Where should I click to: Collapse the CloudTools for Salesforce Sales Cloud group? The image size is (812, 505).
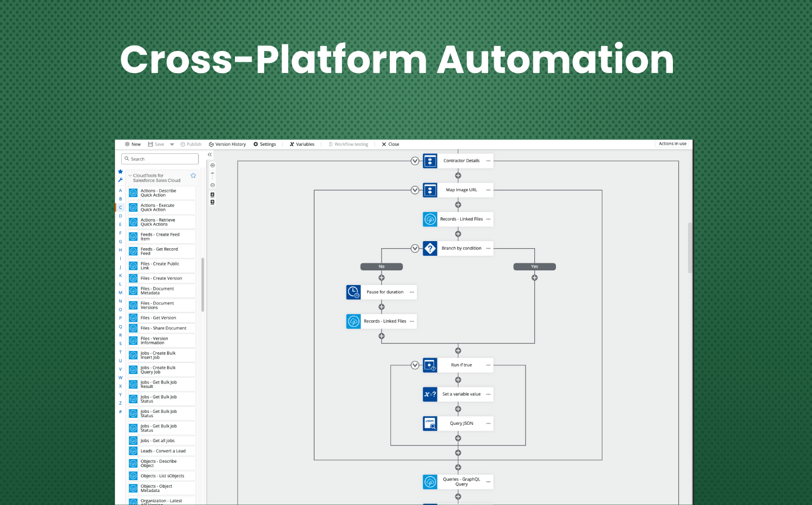click(130, 175)
